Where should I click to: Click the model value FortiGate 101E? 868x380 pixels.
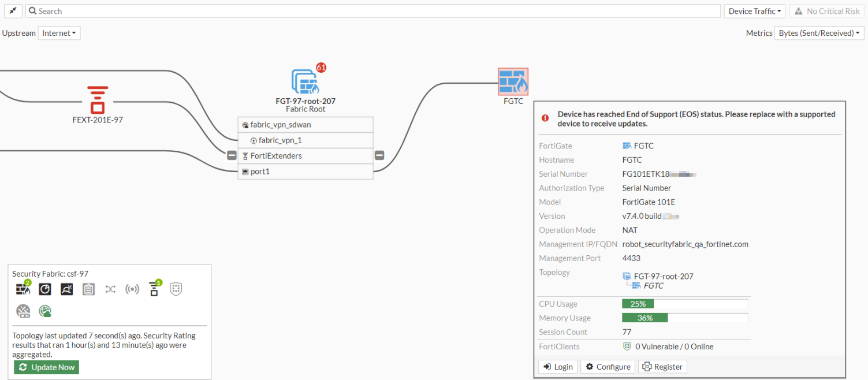coord(649,202)
